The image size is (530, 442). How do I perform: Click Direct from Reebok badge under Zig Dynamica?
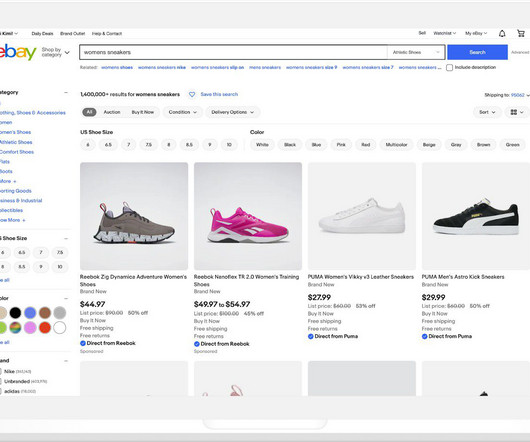coord(108,343)
